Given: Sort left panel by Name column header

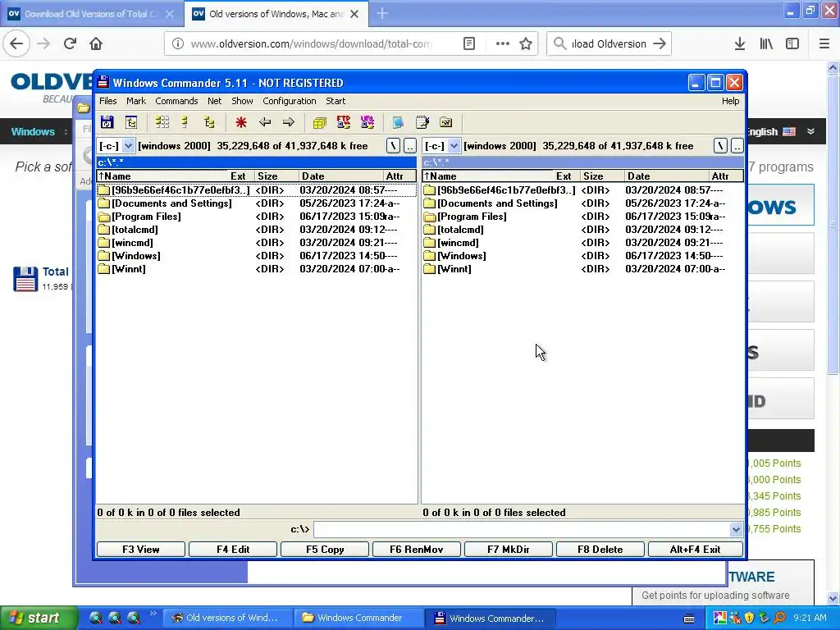Looking at the screenshot, I should pos(162,176).
